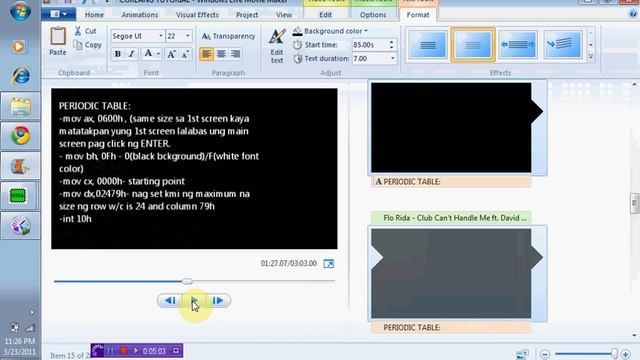Open the Home ribbon tab

coord(94,15)
